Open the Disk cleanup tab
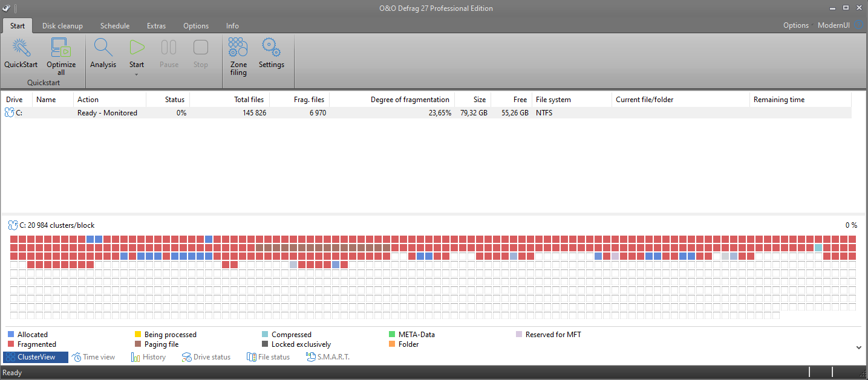 point(62,26)
